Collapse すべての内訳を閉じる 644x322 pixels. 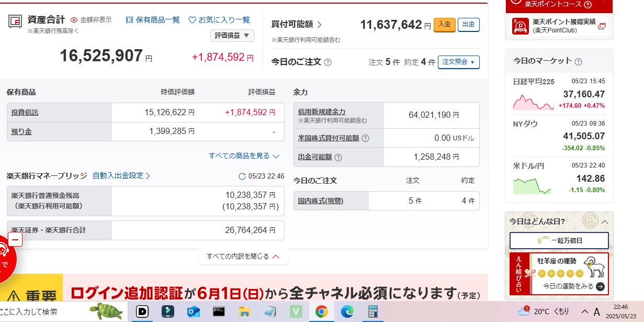pyautogui.click(x=243, y=256)
